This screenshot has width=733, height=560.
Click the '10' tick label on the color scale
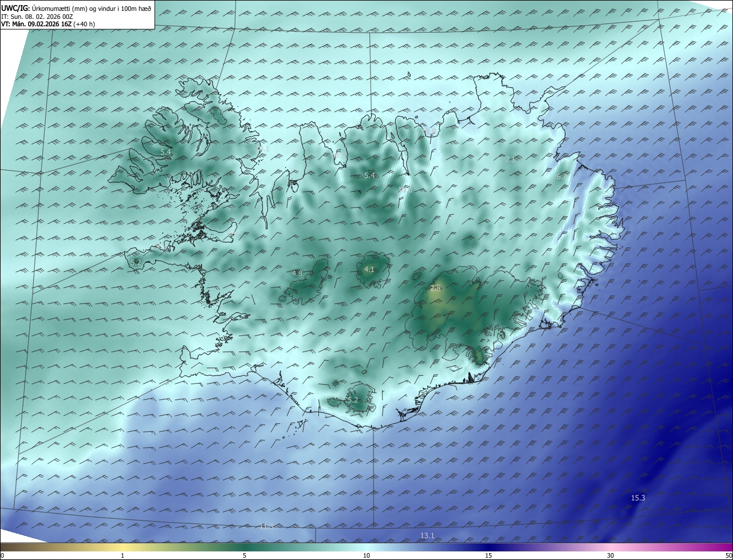[366, 556]
